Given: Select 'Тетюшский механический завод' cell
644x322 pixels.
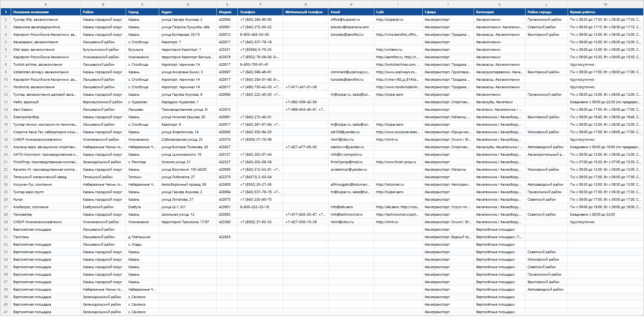Looking at the screenshot, I should [x=46, y=177].
